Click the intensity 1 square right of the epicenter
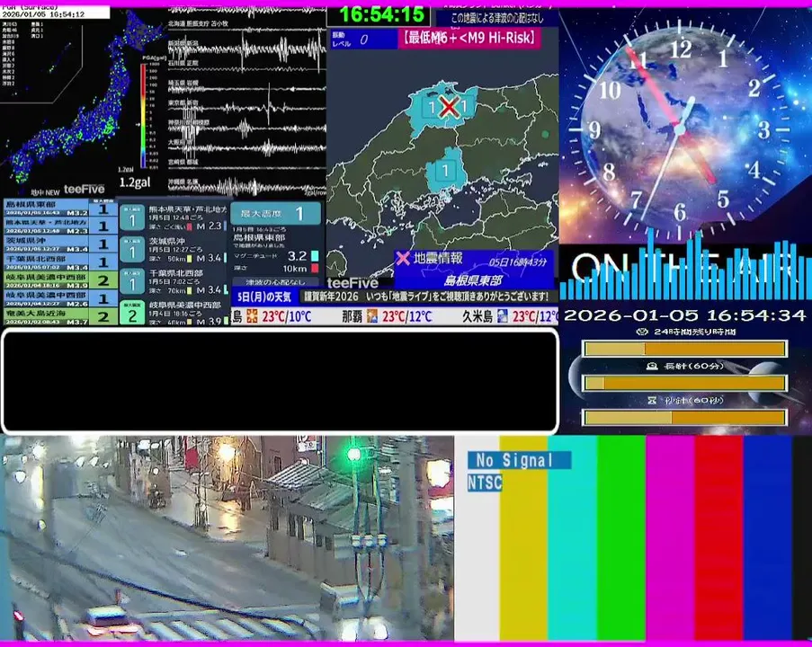The image size is (812, 647). point(465,107)
